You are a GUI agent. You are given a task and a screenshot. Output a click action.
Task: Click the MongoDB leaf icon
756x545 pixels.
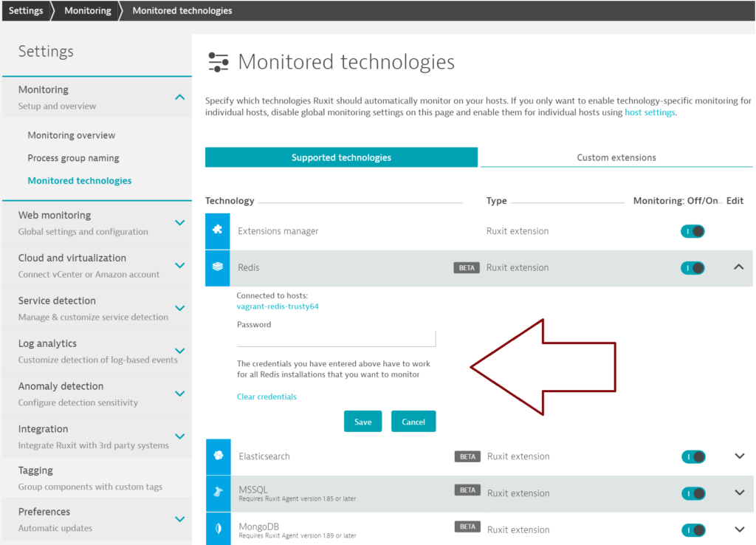219,529
